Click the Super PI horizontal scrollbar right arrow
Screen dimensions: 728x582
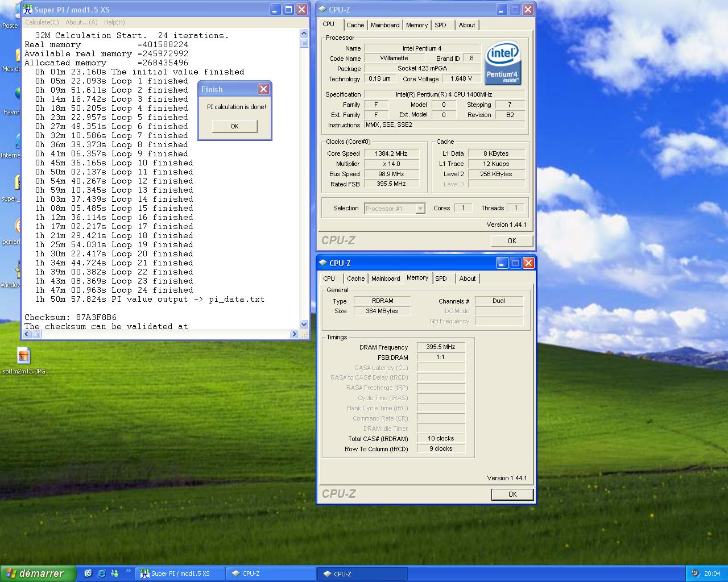295,334
